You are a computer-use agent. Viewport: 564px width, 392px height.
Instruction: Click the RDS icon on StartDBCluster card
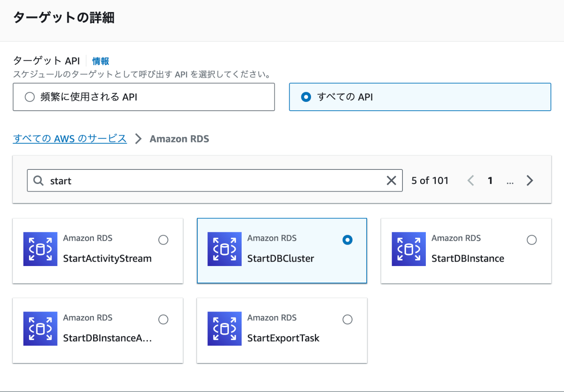(224, 249)
